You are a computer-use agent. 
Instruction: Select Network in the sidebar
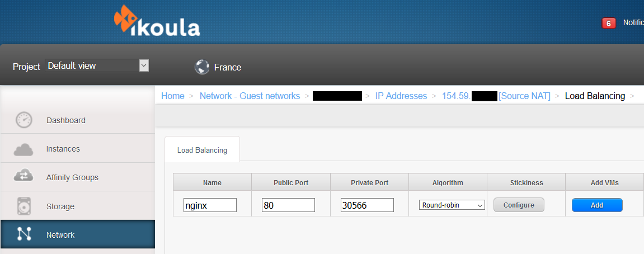click(x=78, y=234)
